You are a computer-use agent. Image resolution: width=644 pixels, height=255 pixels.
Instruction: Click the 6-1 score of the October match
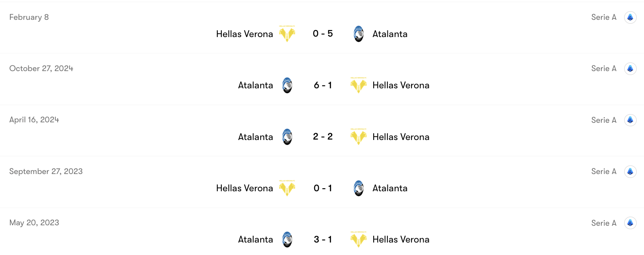[323, 85]
